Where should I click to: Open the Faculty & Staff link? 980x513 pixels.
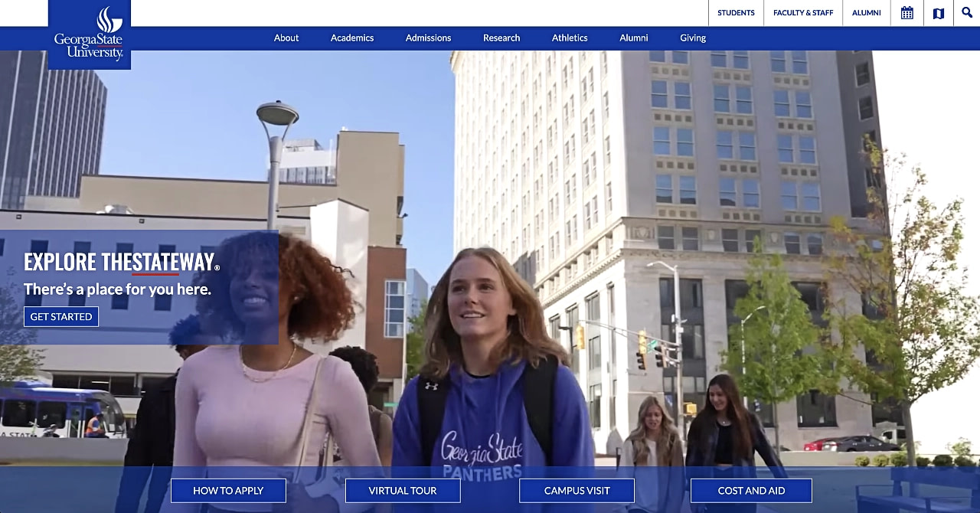click(x=803, y=13)
